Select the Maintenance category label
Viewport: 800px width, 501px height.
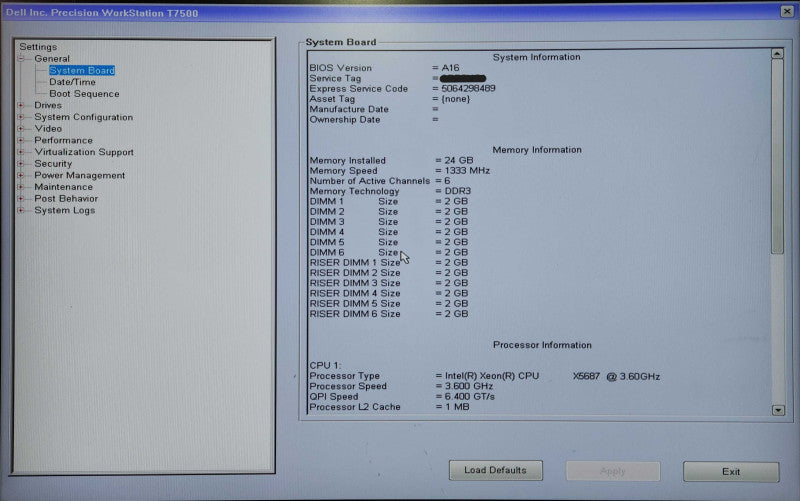tap(64, 187)
